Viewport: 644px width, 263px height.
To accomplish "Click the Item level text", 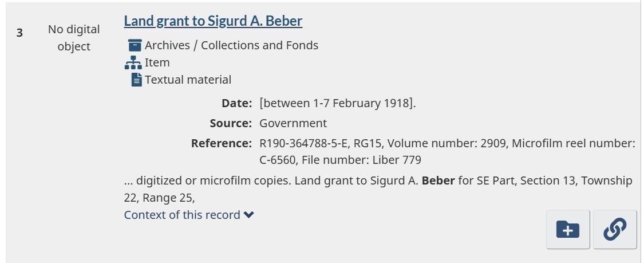I will (x=157, y=62).
